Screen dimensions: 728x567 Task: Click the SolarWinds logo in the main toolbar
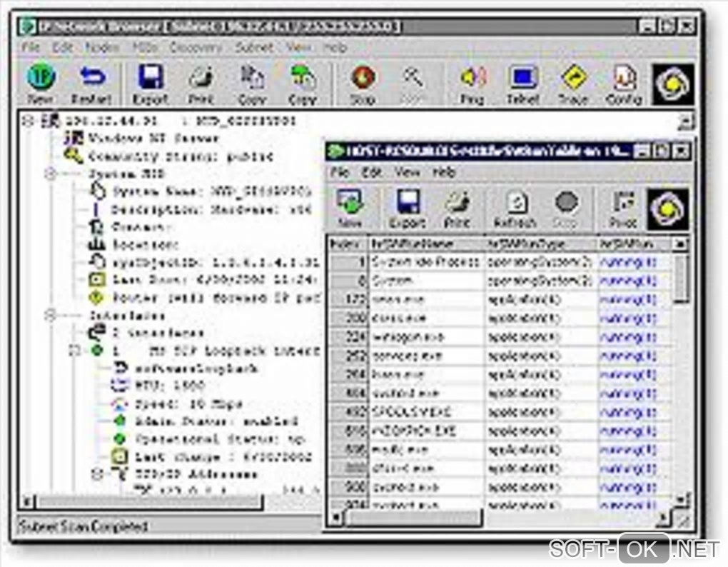coord(673,84)
